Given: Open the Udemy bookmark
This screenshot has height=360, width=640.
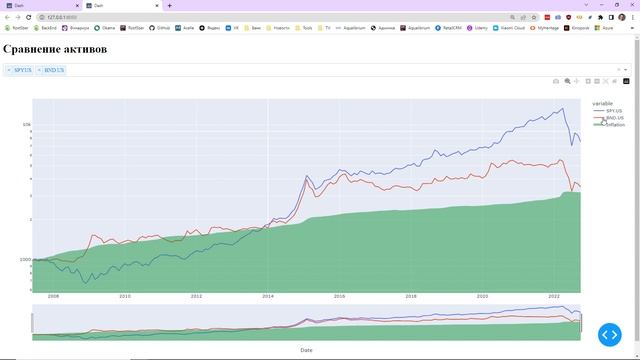Looking at the screenshot, I should pyautogui.click(x=477, y=28).
